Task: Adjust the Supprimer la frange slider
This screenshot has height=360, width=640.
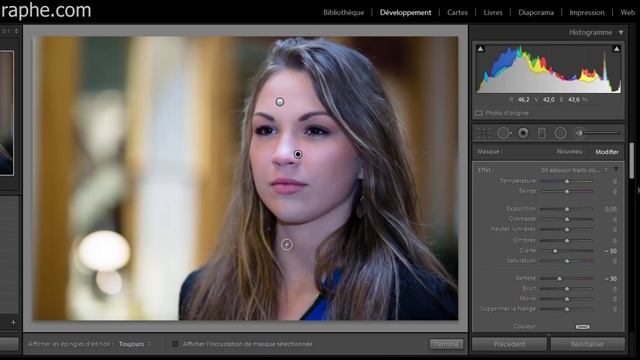Action: point(567,309)
